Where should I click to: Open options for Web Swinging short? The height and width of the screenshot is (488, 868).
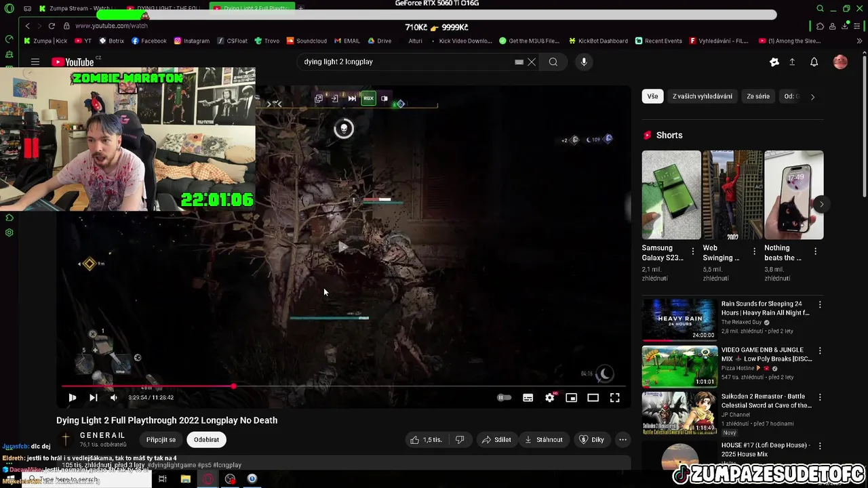coord(753,251)
